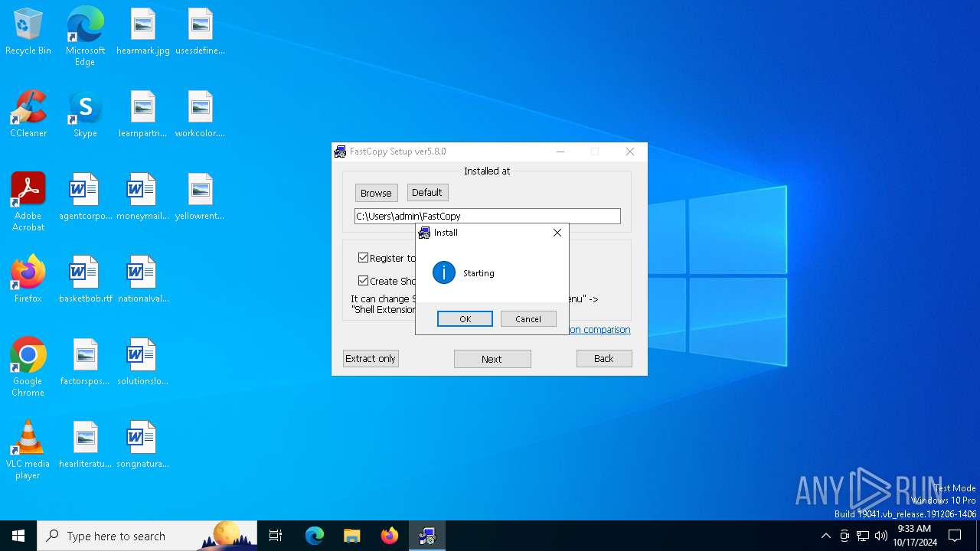Open the Action Center notifications
The width and height of the screenshot is (980, 551).
pyautogui.click(x=955, y=536)
